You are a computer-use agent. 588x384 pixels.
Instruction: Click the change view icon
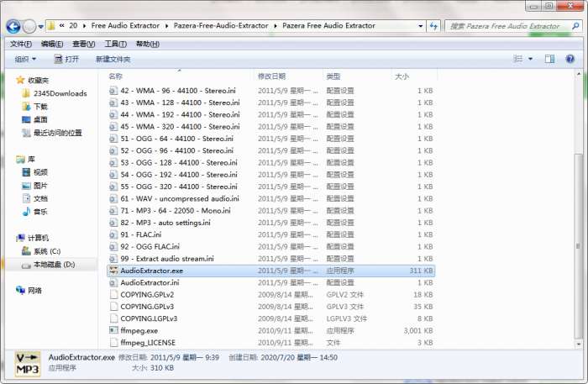(517, 59)
